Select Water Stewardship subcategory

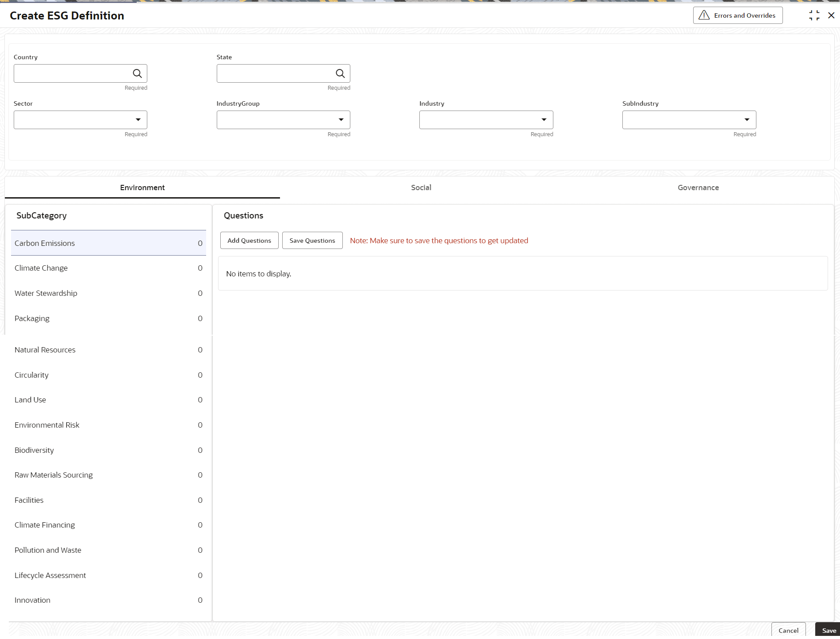tap(108, 293)
